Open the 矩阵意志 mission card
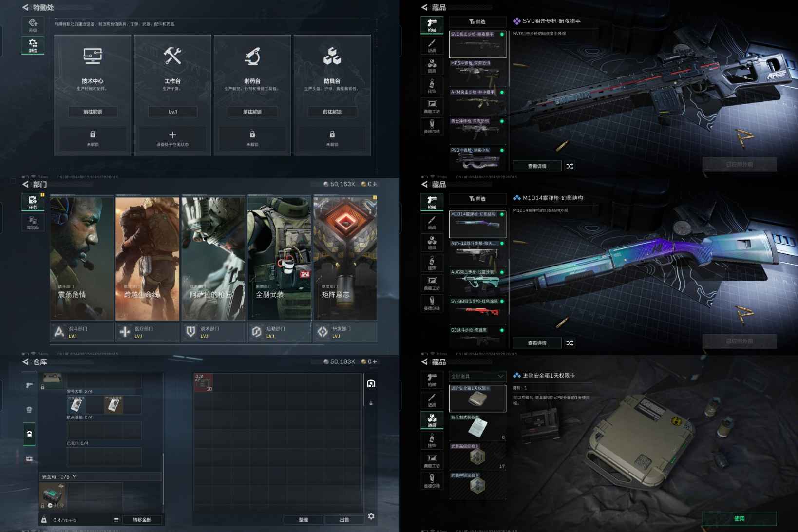The width and height of the screenshot is (798, 532). click(x=345, y=258)
